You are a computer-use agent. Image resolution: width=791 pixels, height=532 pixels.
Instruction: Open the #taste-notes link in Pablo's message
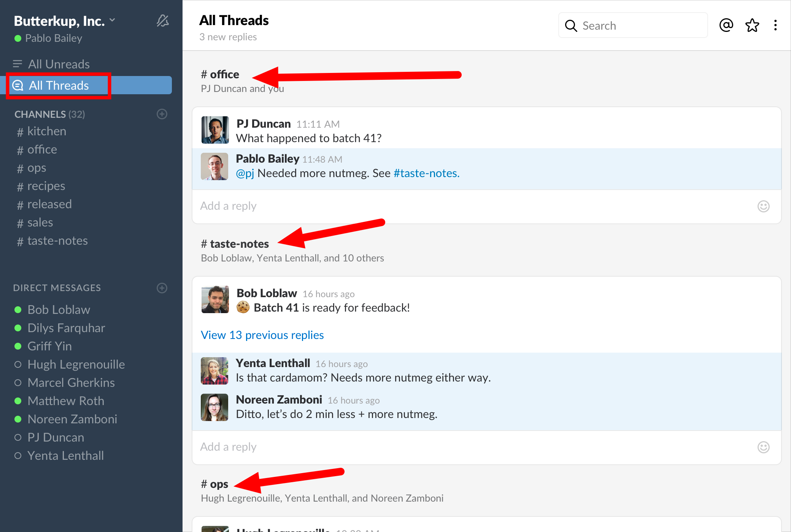(x=425, y=173)
